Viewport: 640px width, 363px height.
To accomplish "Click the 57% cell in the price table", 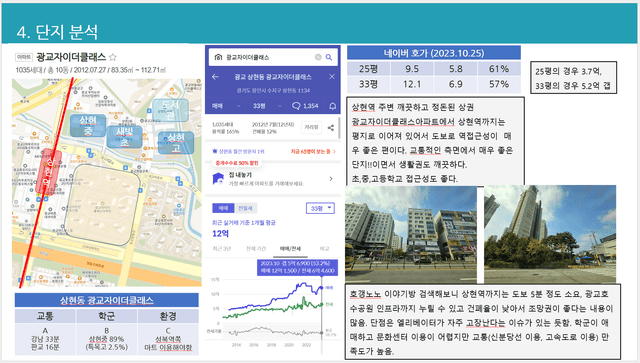I will pos(499,84).
